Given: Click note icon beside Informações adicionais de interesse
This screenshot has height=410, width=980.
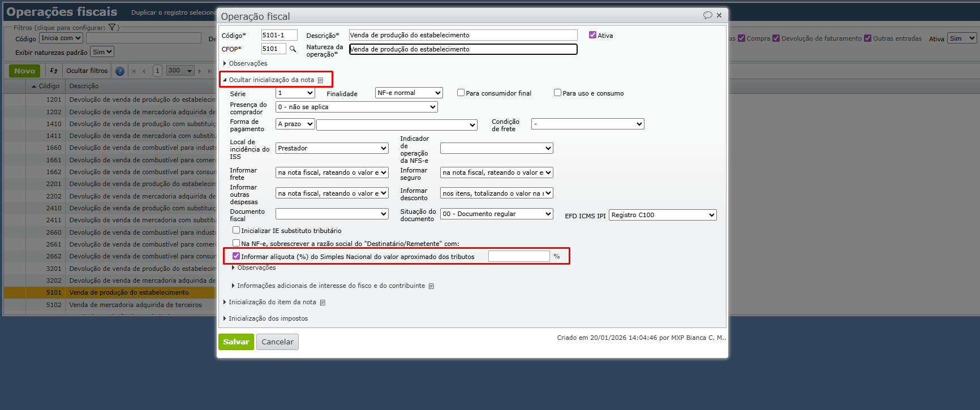Looking at the screenshot, I should coord(431,286).
